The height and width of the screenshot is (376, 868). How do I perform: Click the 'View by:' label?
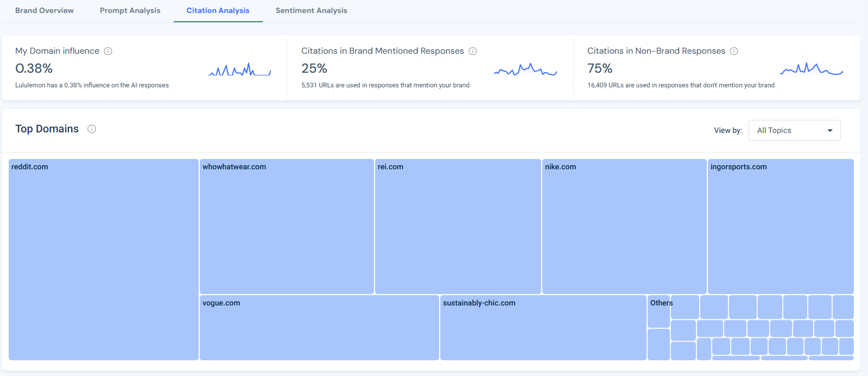(728, 130)
